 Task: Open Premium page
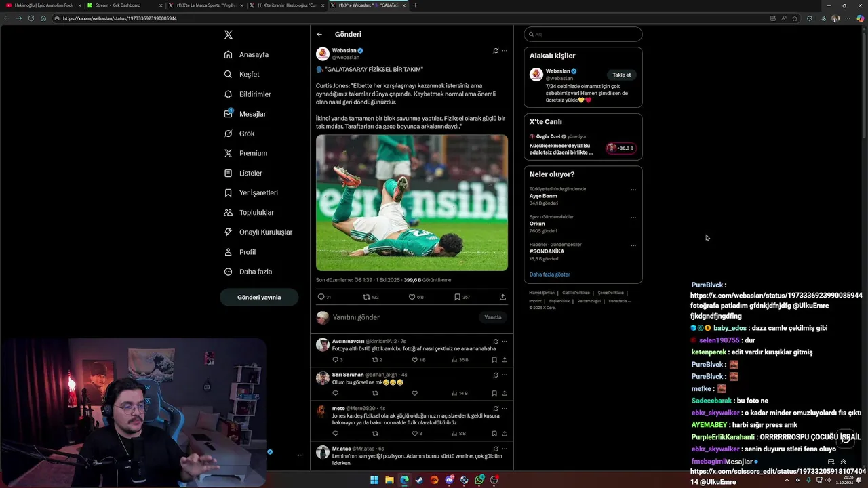pos(245,153)
